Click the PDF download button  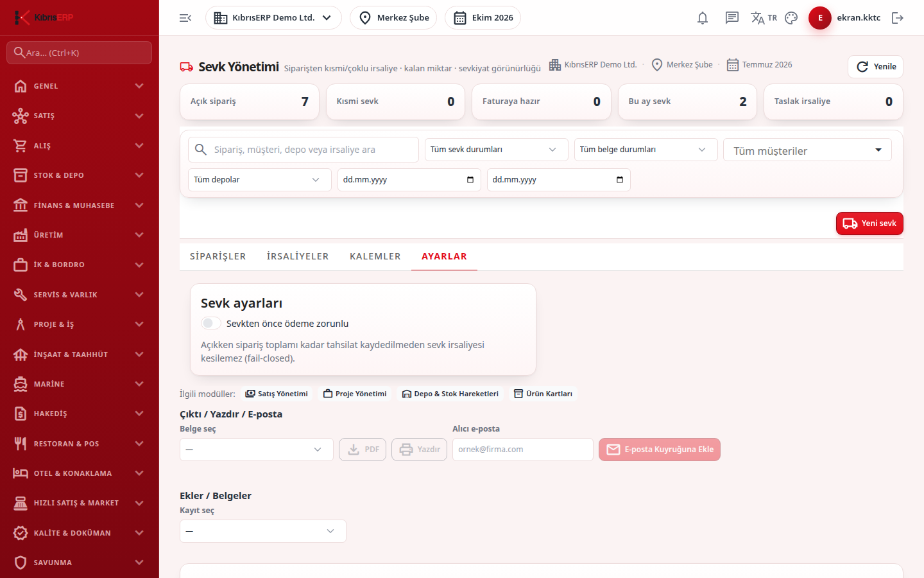coord(363,450)
